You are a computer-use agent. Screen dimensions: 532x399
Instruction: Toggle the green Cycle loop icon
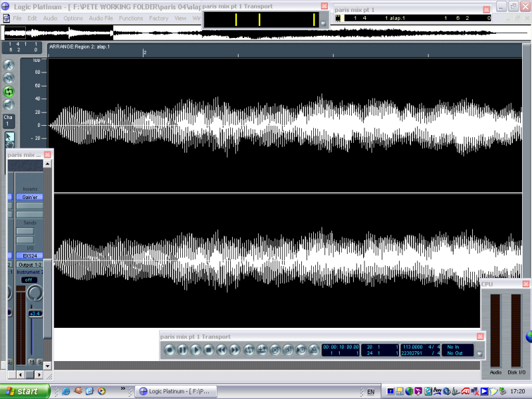pyautogui.click(x=9, y=92)
